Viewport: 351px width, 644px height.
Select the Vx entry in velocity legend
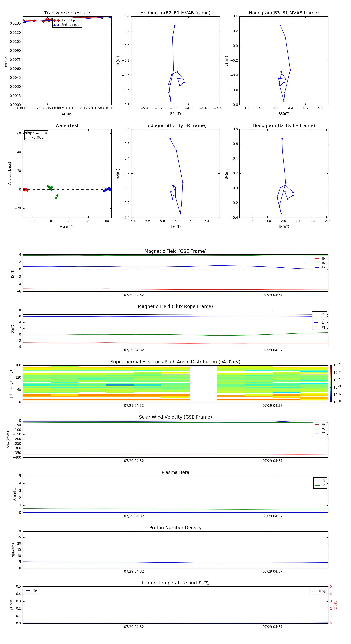point(320,424)
